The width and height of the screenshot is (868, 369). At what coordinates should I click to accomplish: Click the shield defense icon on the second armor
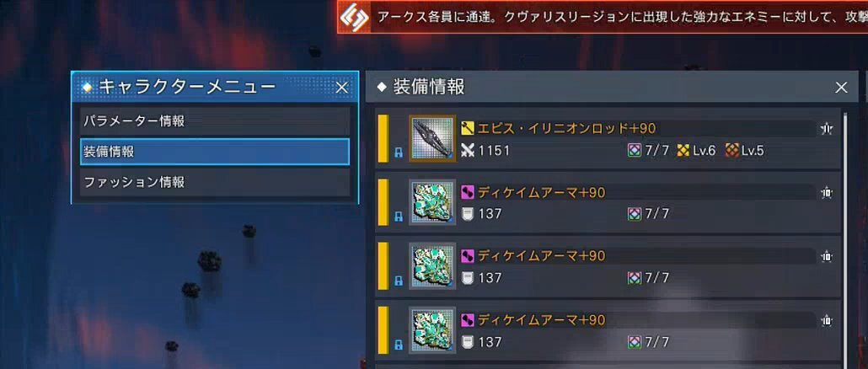[468, 278]
